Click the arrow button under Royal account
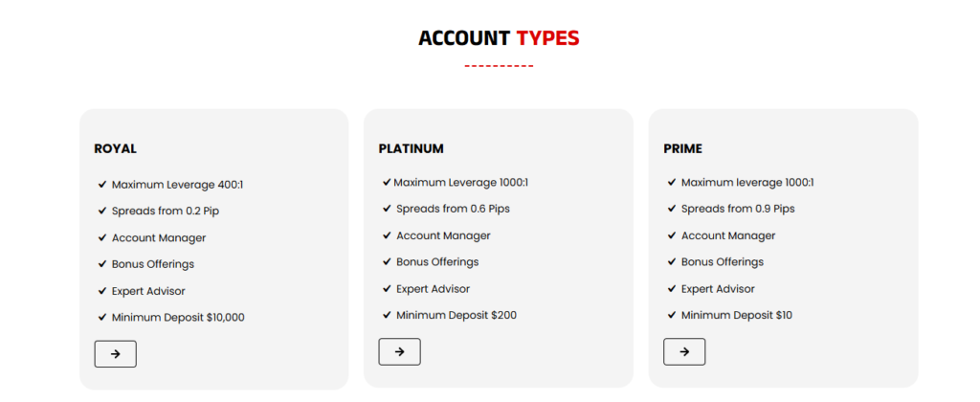The width and height of the screenshot is (980, 402). click(115, 354)
